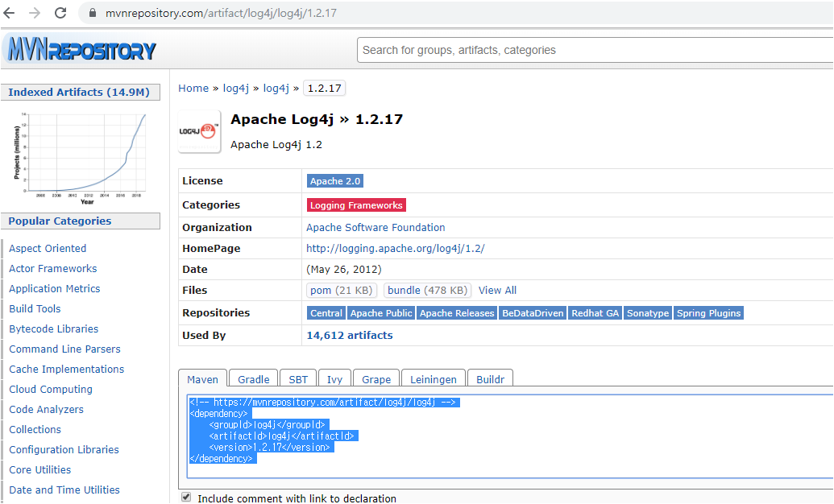Open Cache Implementations category

66,369
